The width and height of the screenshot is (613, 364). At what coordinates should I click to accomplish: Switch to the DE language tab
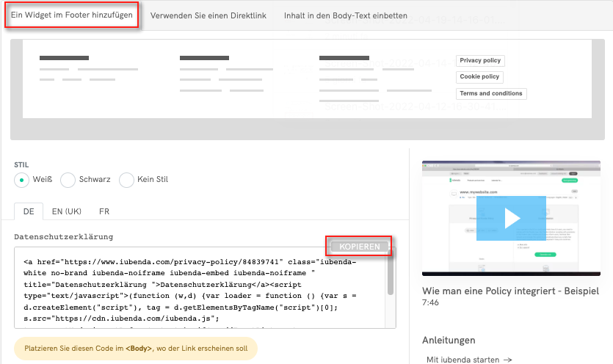pyautogui.click(x=29, y=211)
